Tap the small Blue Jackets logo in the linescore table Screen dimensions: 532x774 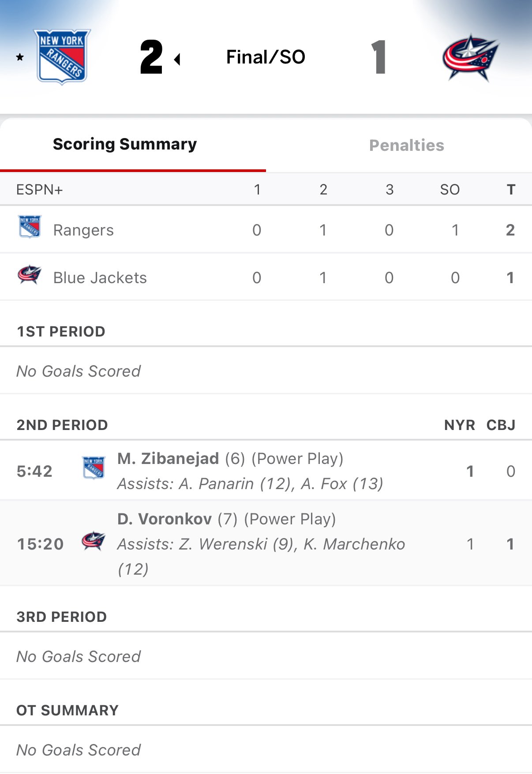pyautogui.click(x=30, y=275)
